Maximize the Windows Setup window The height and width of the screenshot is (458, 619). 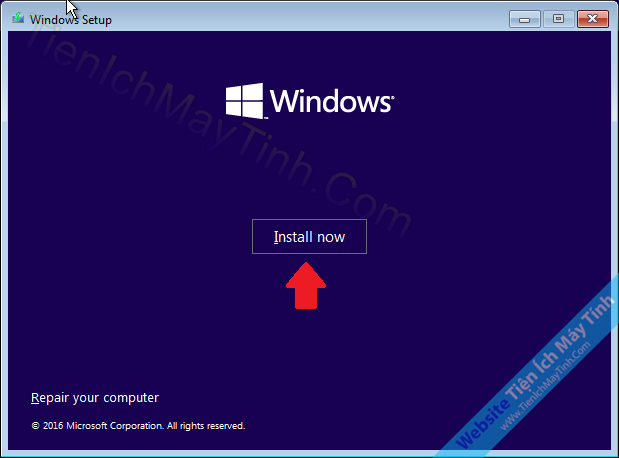pos(558,19)
